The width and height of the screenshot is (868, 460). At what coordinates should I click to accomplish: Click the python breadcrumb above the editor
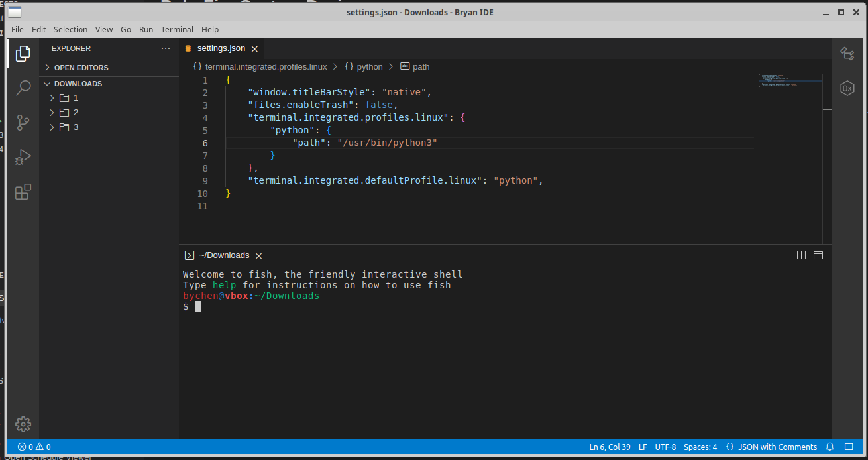(369, 66)
